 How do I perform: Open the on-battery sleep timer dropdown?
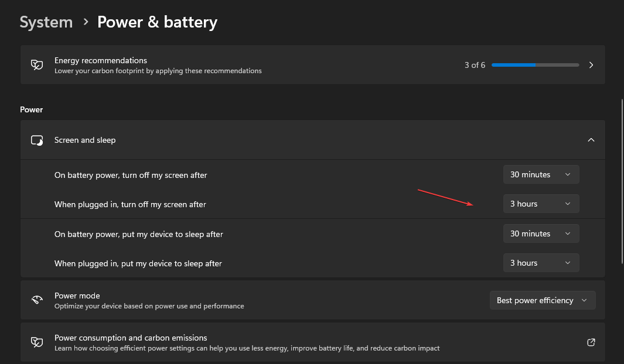[x=540, y=233]
